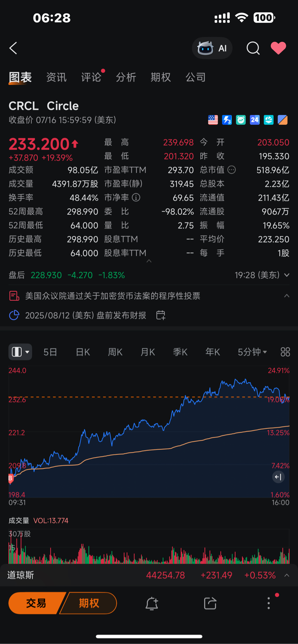The width and height of the screenshot is (298, 644).
Task: Select the 5日 chart period
Action: pos(50,352)
